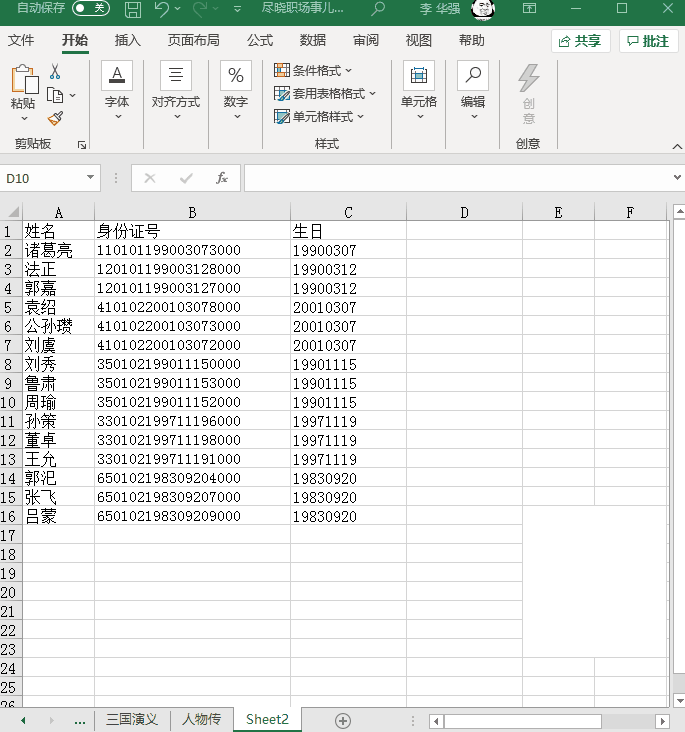Open the Customize Quick Access Toolbar dropdown
The height and width of the screenshot is (732, 685).
[x=237, y=8]
